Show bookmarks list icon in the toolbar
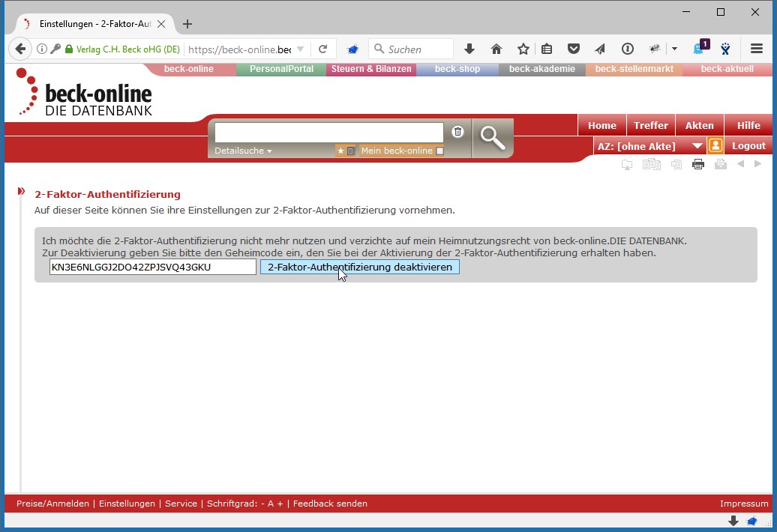 547,49
